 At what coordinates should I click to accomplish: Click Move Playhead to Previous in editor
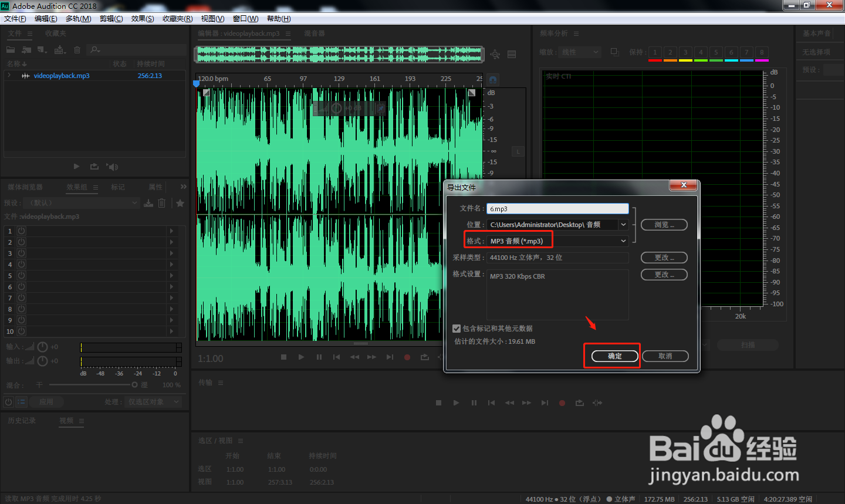336,357
